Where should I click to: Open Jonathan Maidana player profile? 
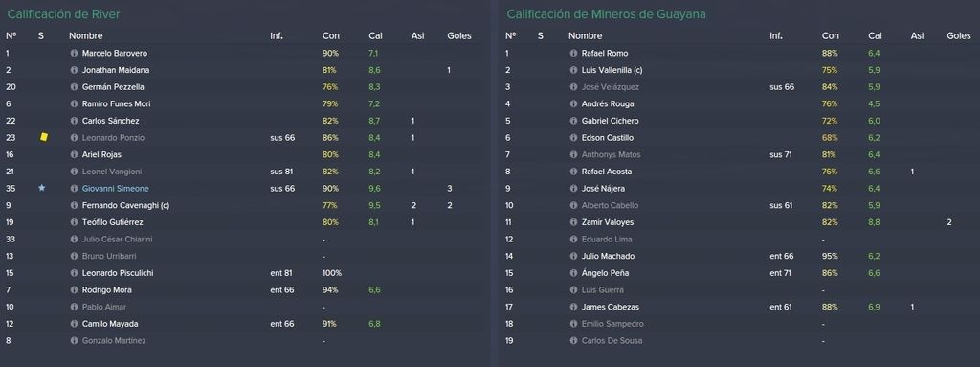[116, 70]
